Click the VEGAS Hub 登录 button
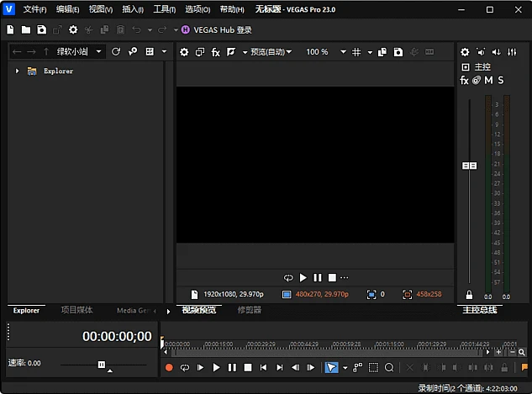 pos(217,30)
